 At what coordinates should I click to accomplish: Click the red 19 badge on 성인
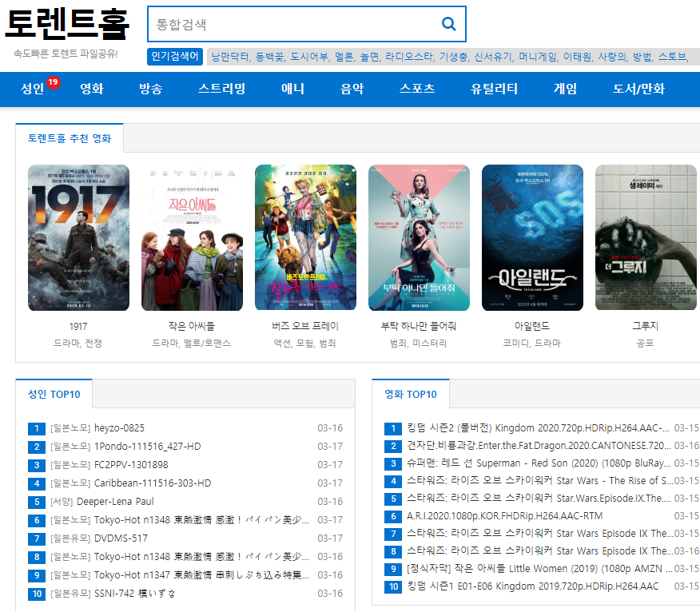pyautogui.click(x=53, y=82)
